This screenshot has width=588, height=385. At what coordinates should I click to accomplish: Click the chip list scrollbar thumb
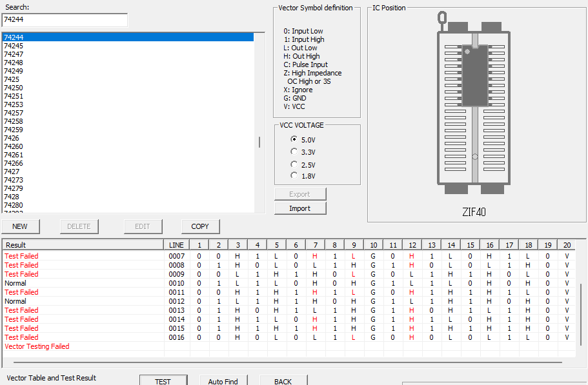tap(259, 142)
